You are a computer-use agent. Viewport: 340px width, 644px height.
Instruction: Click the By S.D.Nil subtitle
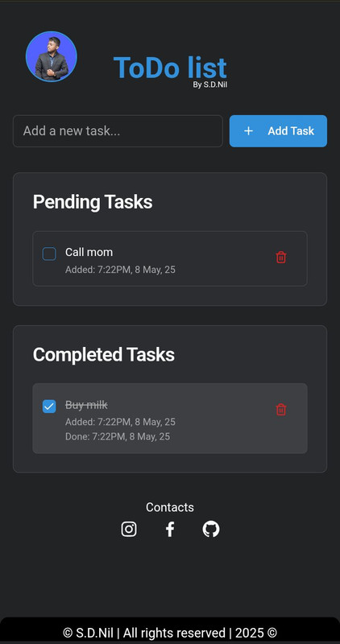tap(210, 85)
